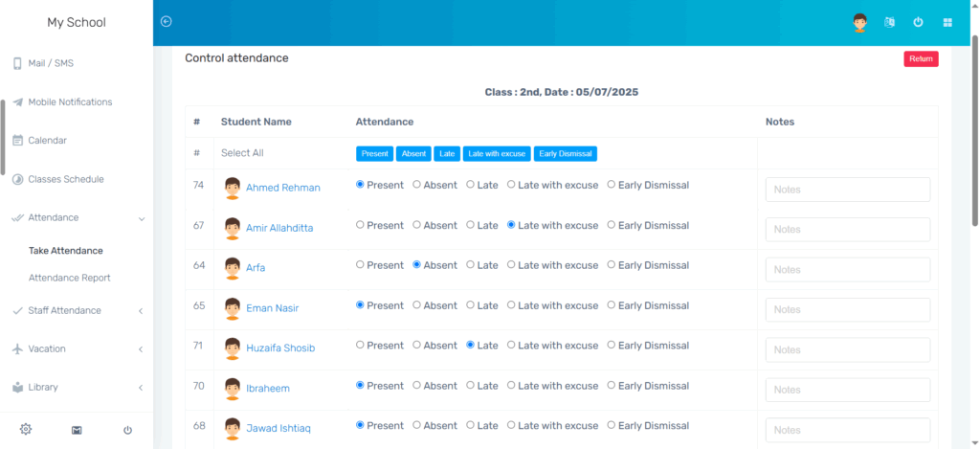Click the power icon in top header

[x=918, y=22]
